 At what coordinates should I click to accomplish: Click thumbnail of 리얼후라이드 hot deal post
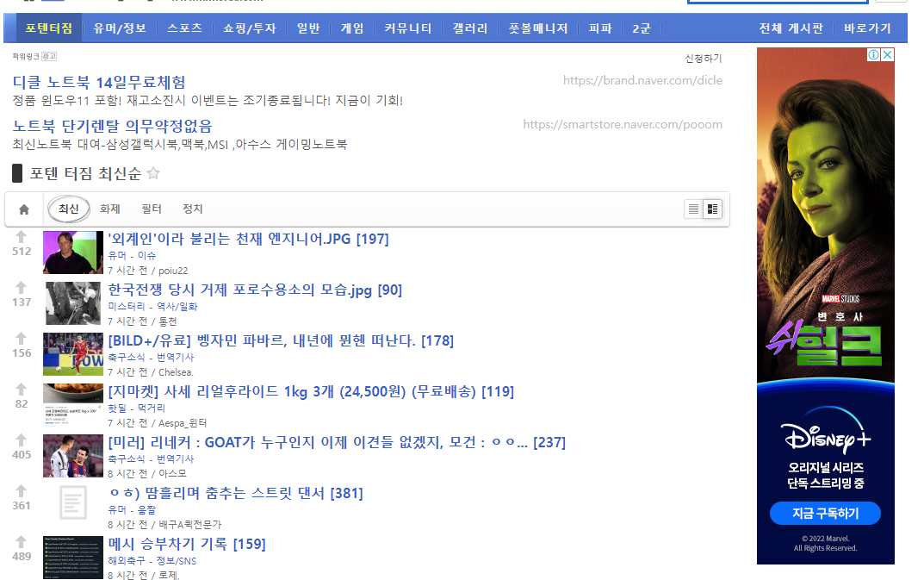(73, 405)
